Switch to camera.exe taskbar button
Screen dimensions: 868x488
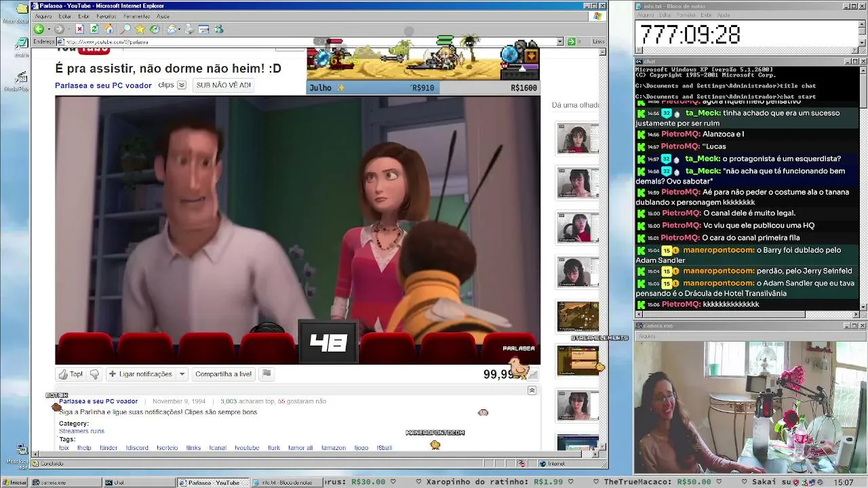point(64,483)
